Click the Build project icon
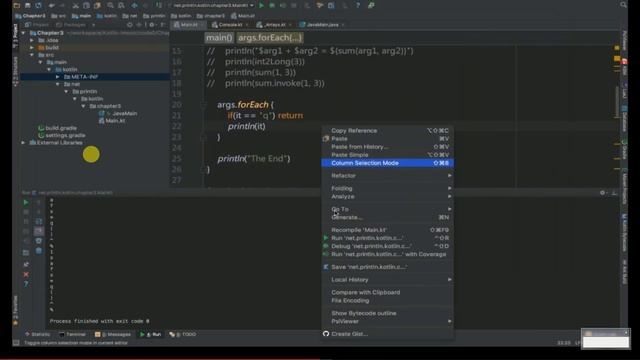Screen dimensions: 640x360 (x=159, y=5)
